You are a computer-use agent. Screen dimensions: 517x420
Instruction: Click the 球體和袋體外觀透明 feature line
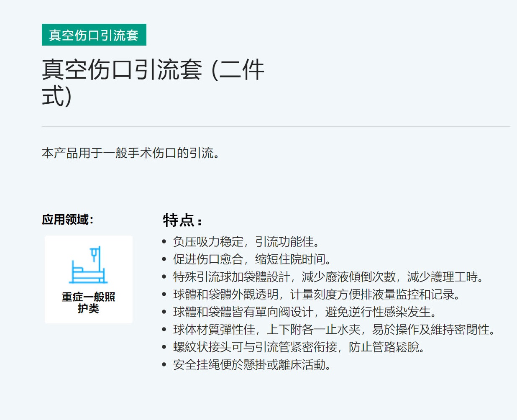[317, 295]
